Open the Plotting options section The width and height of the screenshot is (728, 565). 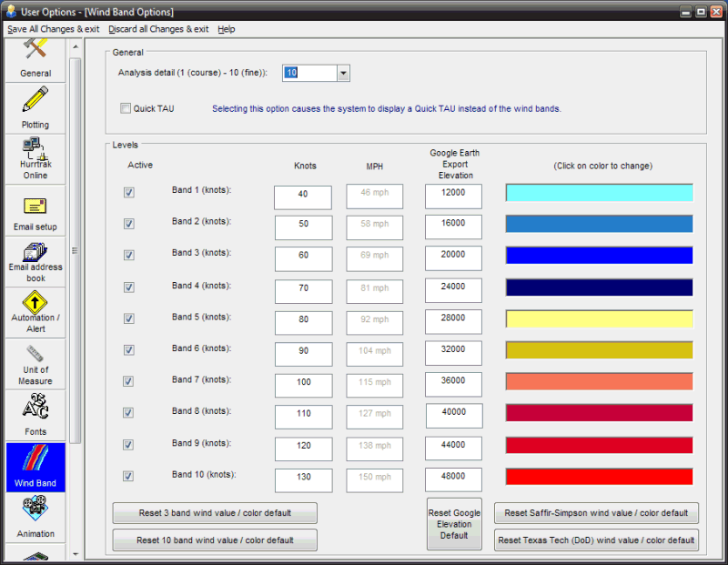pos(35,107)
